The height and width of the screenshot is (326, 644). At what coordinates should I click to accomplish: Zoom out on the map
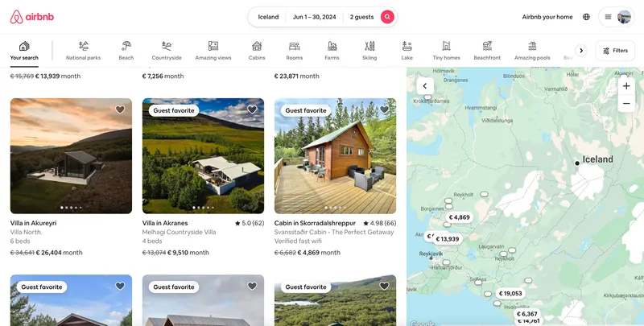click(626, 104)
